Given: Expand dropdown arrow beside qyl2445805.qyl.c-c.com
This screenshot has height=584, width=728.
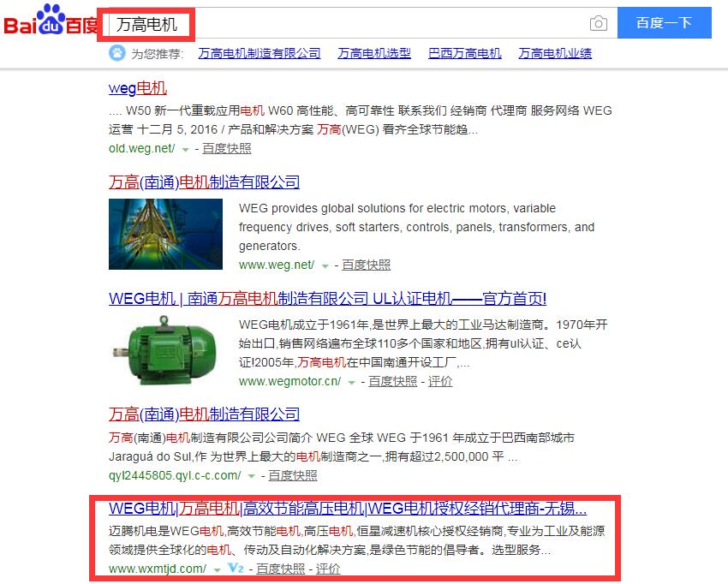Looking at the screenshot, I should pyautogui.click(x=252, y=476).
